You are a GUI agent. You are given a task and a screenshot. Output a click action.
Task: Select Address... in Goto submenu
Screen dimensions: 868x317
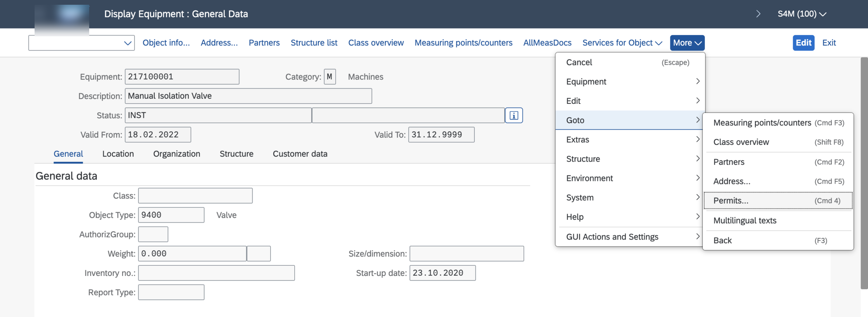pos(778,181)
